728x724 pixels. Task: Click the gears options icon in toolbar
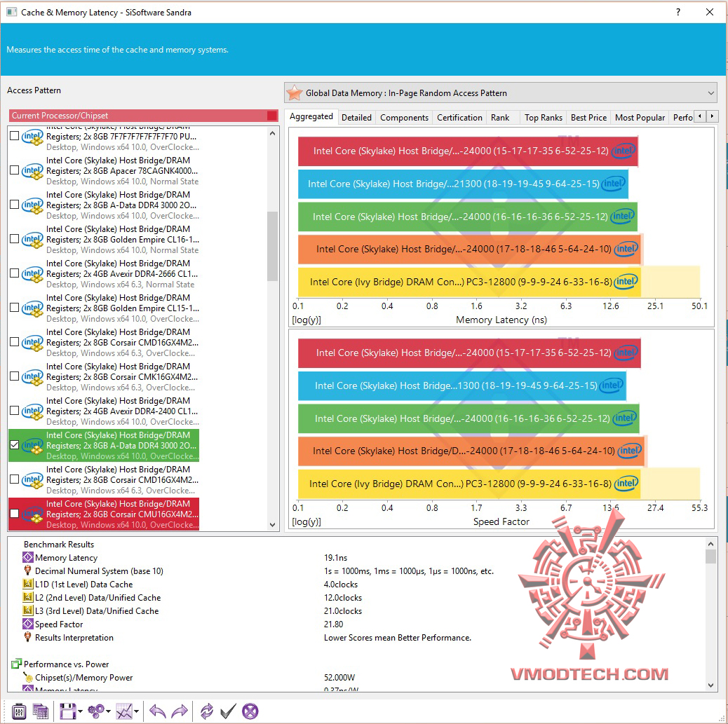click(96, 711)
